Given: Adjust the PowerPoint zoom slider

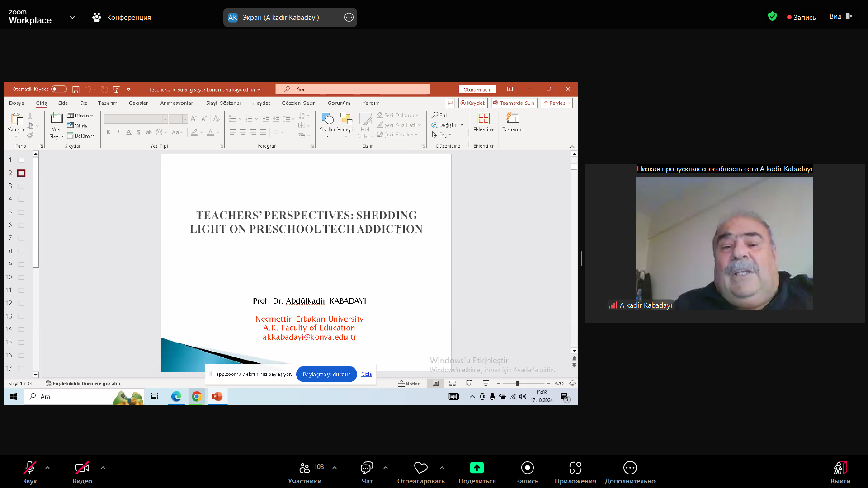Looking at the screenshot, I should point(517,384).
